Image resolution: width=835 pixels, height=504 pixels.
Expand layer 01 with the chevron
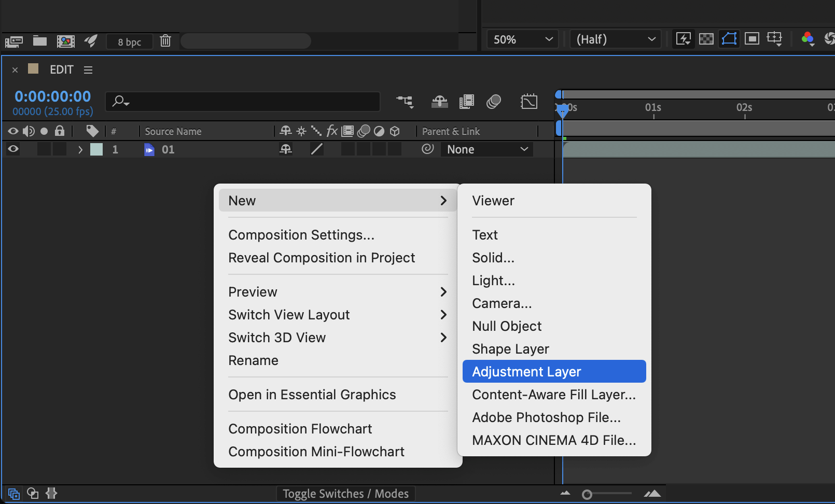point(80,149)
